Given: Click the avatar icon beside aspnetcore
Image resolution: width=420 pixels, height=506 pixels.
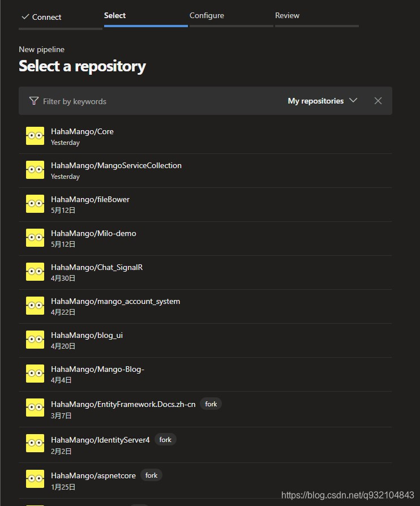Looking at the screenshot, I should (x=35, y=479).
